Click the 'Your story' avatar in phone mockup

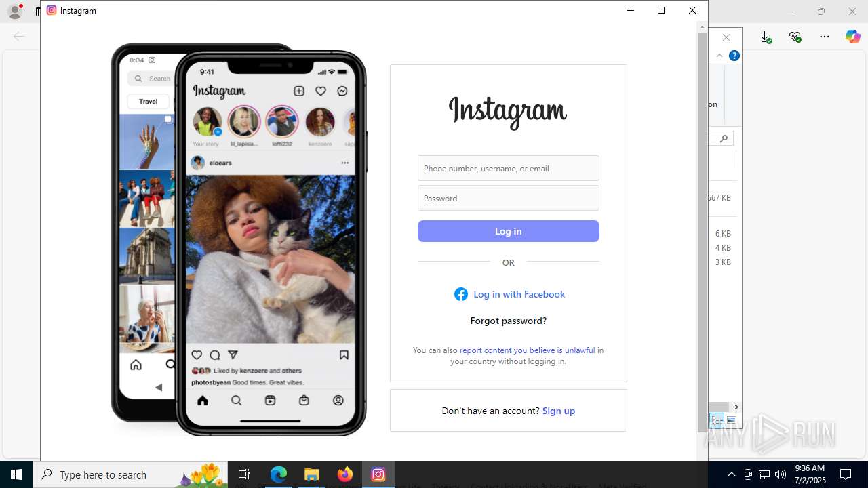207,123
